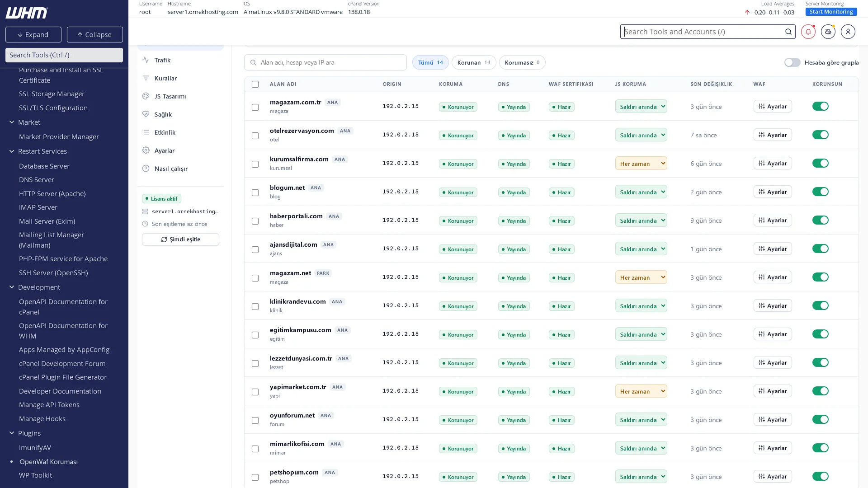Screen dimensions: 868x488
Task: Open JS Koruma dropdown for magazam.com.tr
Action: pos(641,107)
